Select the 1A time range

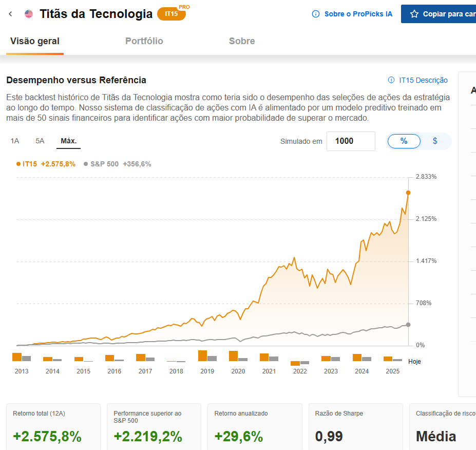[15, 141]
